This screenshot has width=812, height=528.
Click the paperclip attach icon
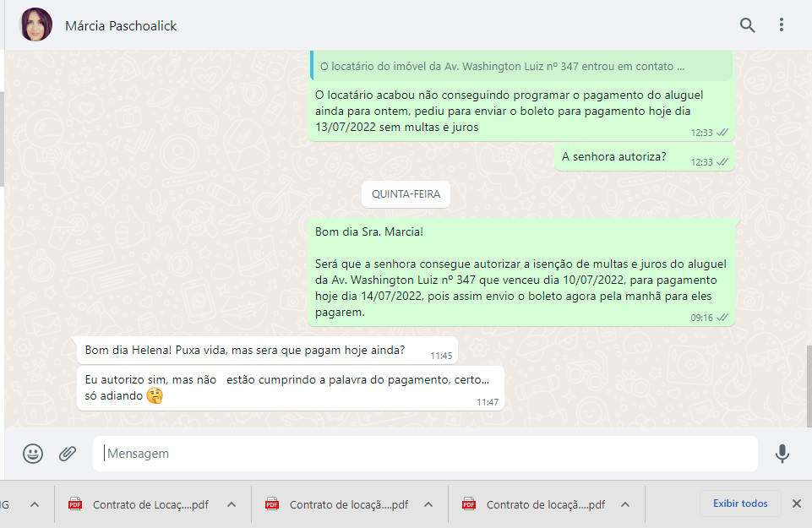pyautogui.click(x=68, y=454)
